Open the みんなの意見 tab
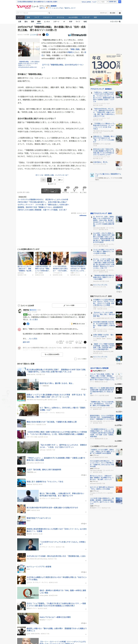138x644 pixels. (x=73, y=17)
